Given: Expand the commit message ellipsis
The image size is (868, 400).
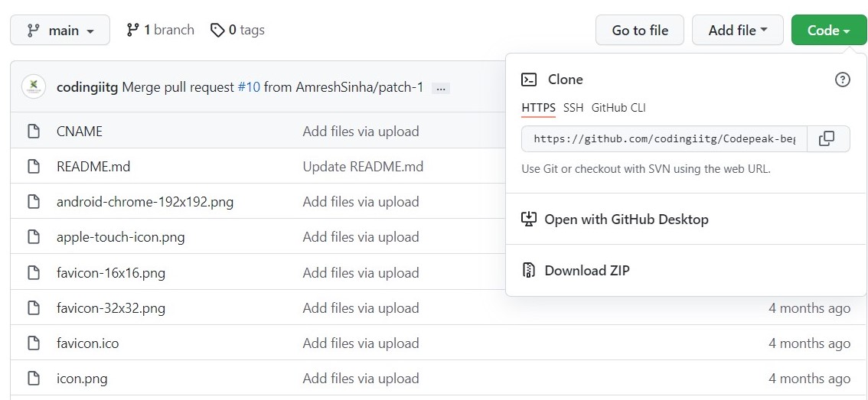Looking at the screenshot, I should (x=440, y=88).
